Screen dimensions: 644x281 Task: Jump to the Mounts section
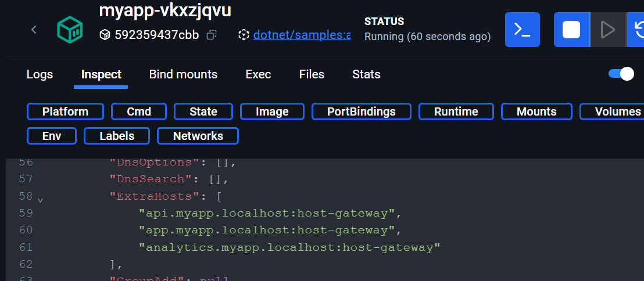point(536,111)
